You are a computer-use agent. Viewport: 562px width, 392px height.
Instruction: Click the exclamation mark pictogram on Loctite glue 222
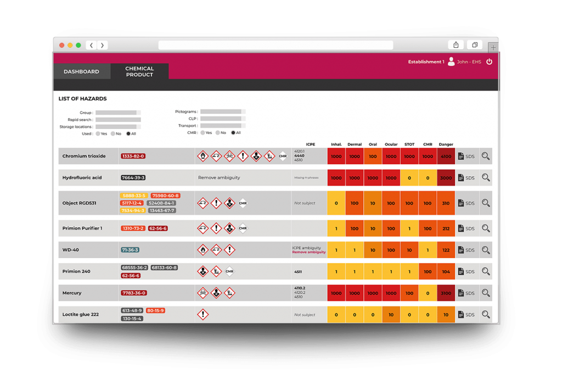203,314
